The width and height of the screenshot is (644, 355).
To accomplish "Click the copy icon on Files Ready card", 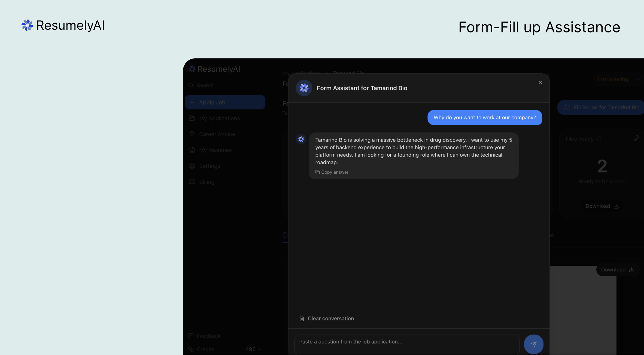I will click(636, 138).
